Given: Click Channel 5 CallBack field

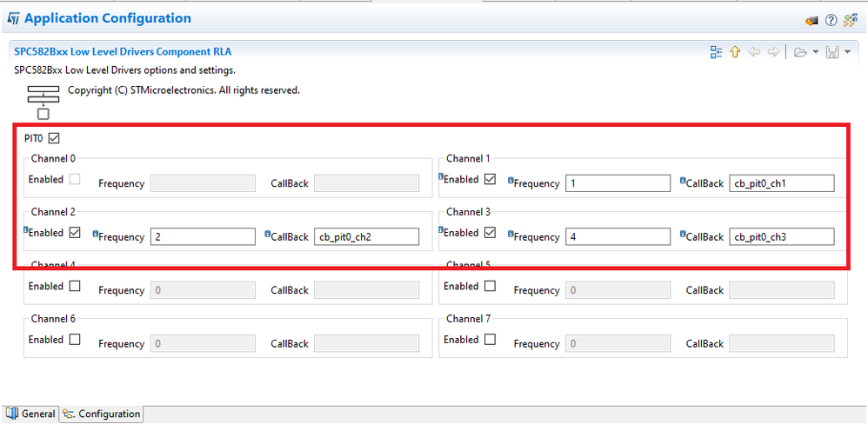Looking at the screenshot, I should click(782, 289).
